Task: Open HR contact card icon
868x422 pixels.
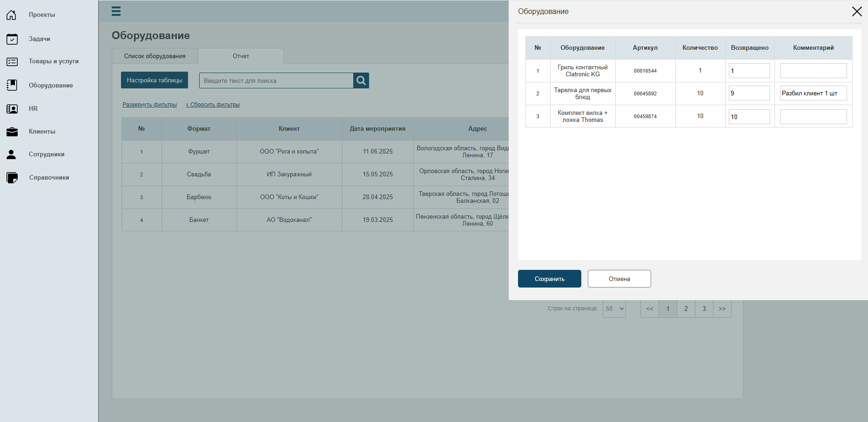Action: click(12, 109)
